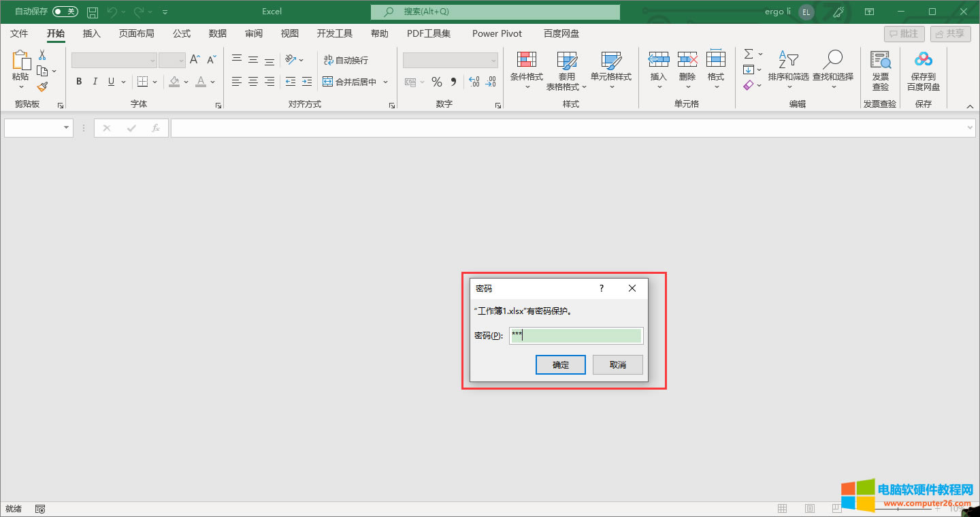980x517 pixels.
Task: Click the Cut scissors icon
Action: point(42,55)
